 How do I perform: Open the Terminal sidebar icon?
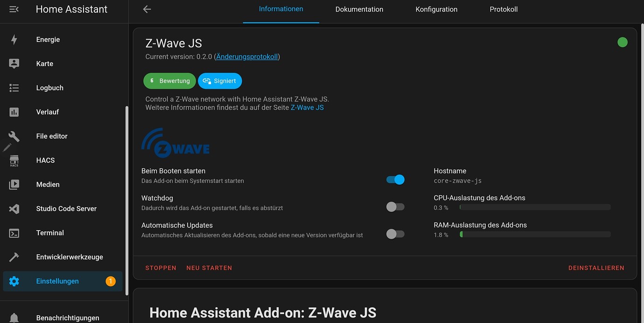[x=14, y=232]
